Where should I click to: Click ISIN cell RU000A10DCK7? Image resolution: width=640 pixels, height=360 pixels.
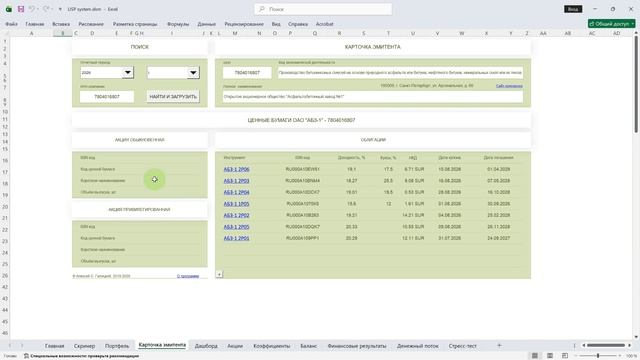tap(303, 192)
